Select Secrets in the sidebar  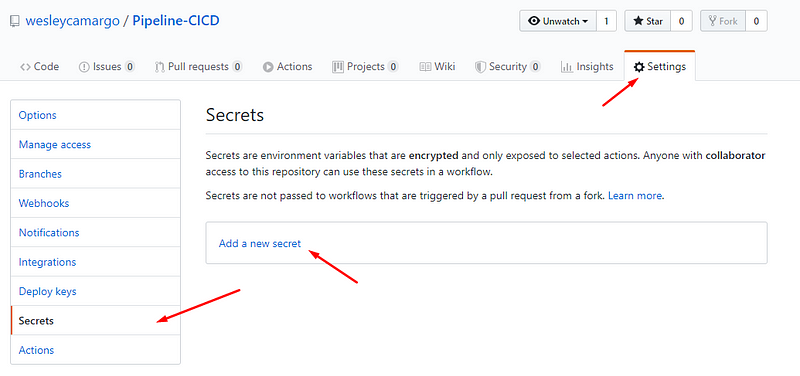coord(95,321)
